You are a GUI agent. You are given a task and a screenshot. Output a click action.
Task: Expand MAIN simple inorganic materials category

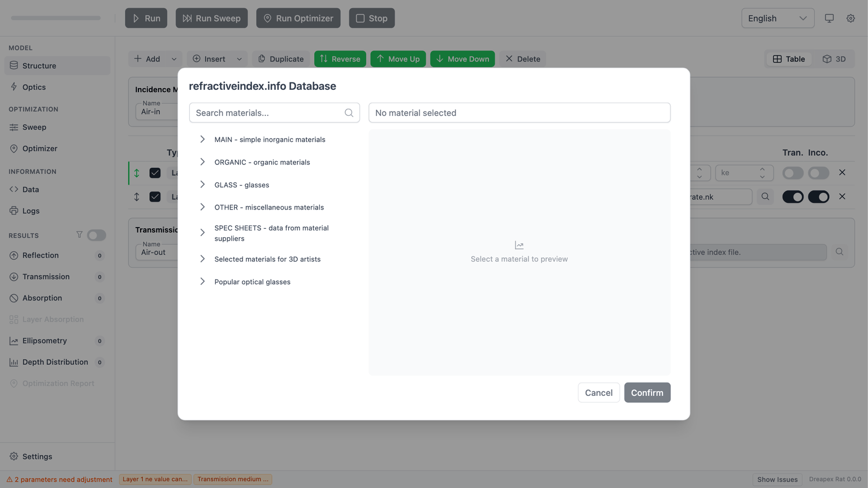click(x=202, y=140)
